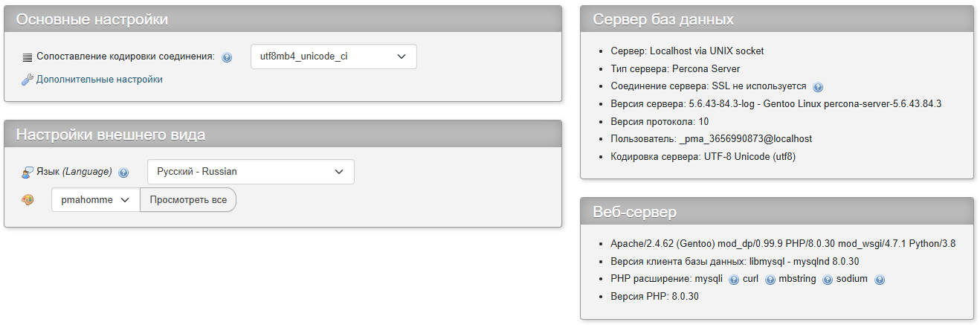
Task: Click the language icon before "Язык"
Action: [x=28, y=172]
